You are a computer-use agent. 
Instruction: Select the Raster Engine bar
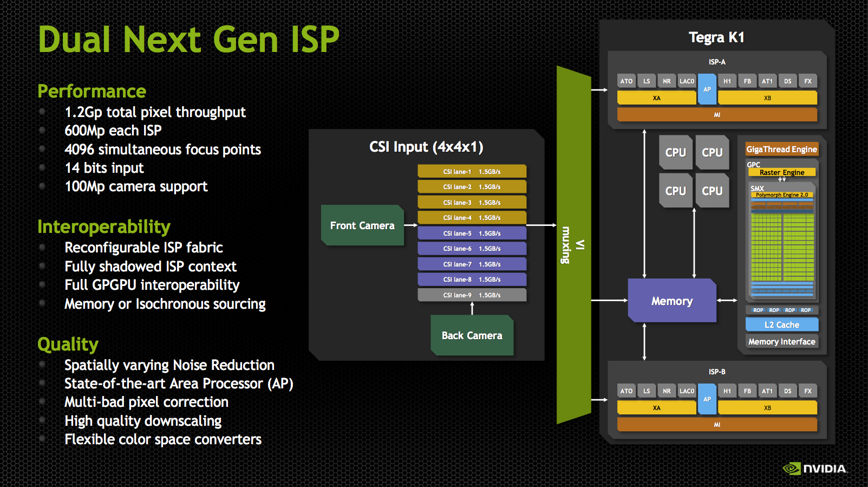click(x=782, y=173)
